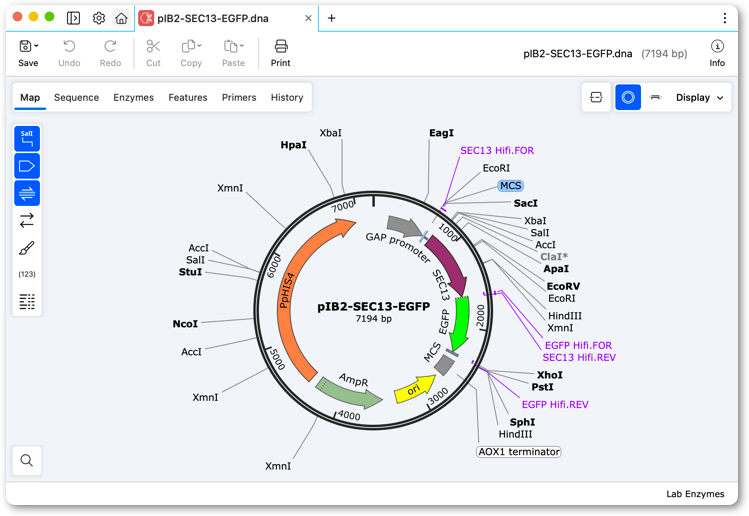Click the SEC13 Hifi.REV primer label

579,357
